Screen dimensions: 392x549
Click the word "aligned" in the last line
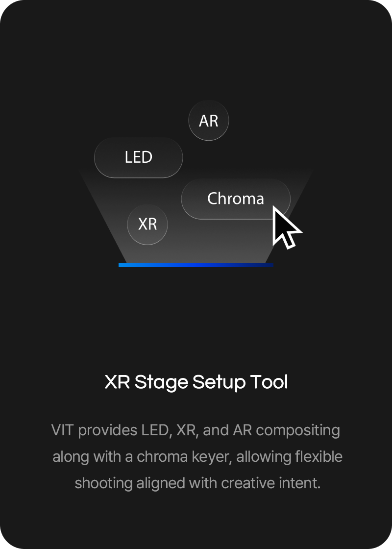(x=161, y=484)
